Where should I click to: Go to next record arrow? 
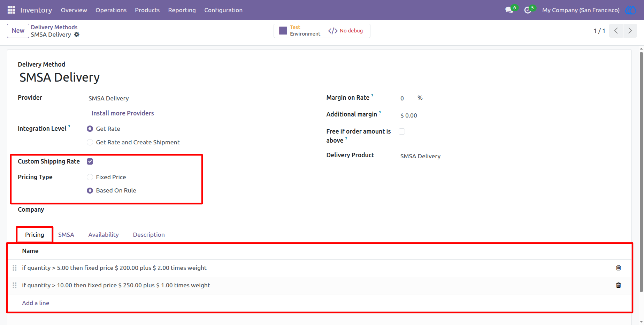click(x=630, y=31)
